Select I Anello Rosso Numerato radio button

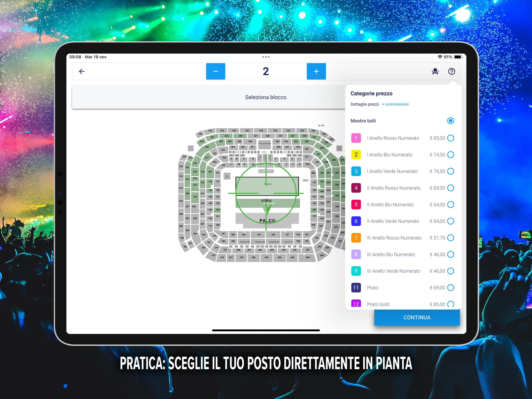coord(450,138)
